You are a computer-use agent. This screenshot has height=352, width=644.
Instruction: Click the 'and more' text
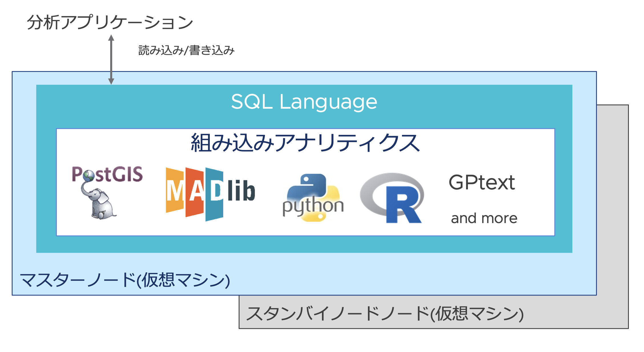484,218
